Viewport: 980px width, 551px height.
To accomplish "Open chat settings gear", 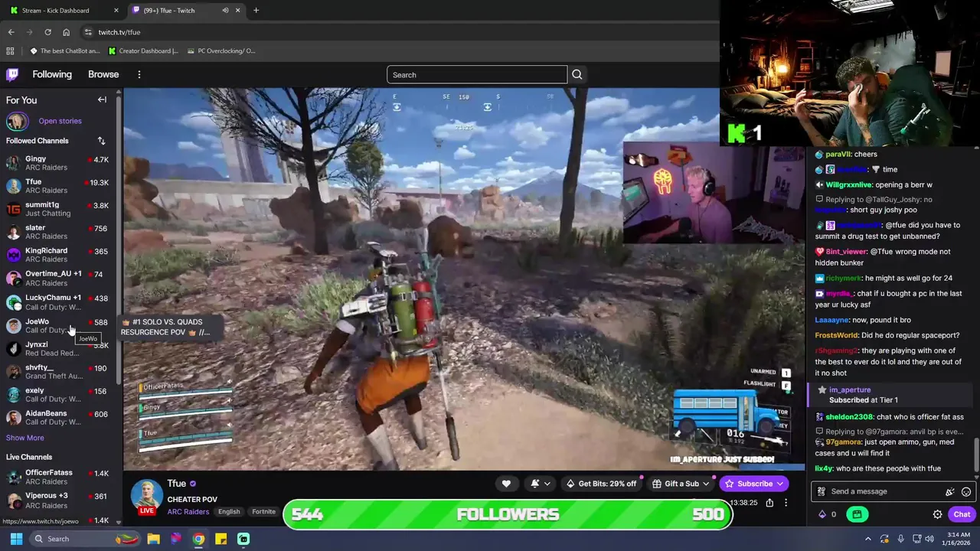I will [937, 514].
